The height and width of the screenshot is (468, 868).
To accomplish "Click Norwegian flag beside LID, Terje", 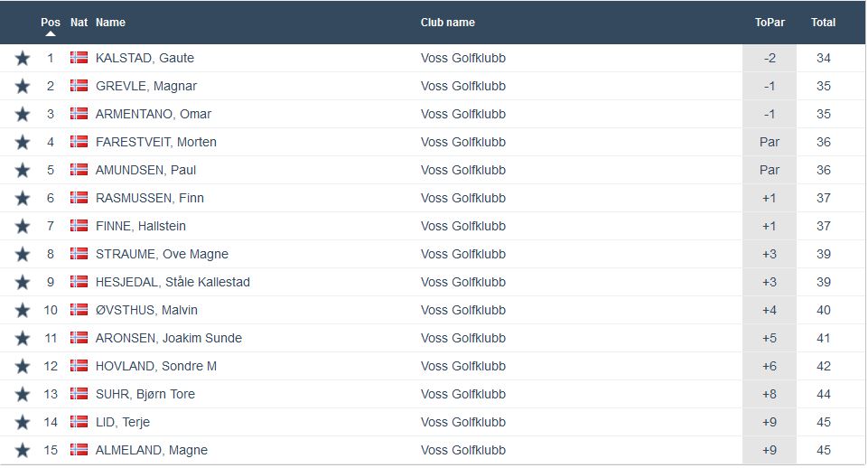I will (79, 422).
